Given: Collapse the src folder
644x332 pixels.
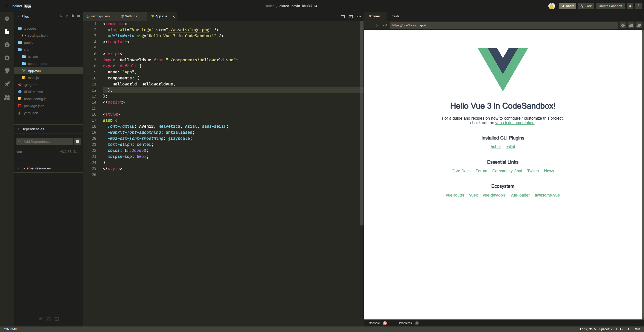Looking at the screenshot, I should tap(48, 50).
